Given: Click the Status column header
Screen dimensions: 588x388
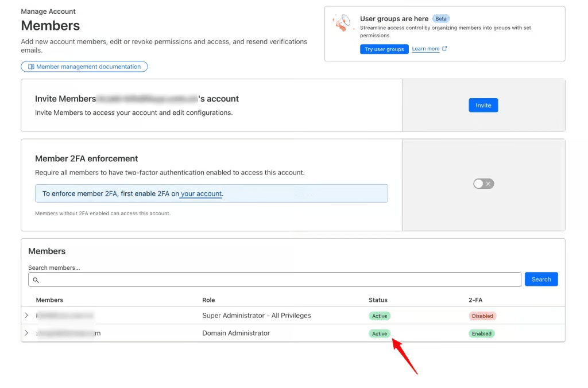Looking at the screenshot, I should 378,300.
